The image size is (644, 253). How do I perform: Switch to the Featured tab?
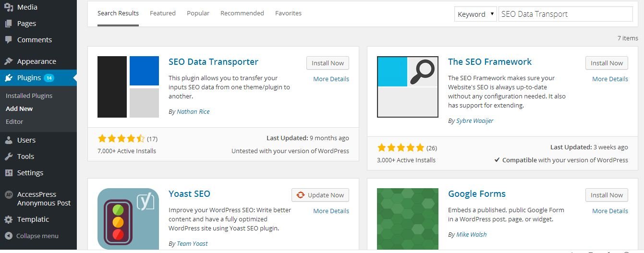click(163, 13)
